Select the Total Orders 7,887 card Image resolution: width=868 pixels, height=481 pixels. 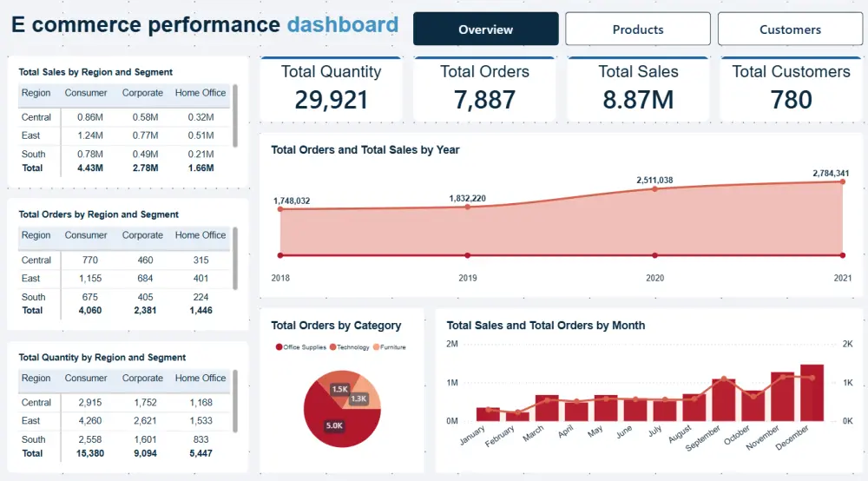[x=484, y=89]
